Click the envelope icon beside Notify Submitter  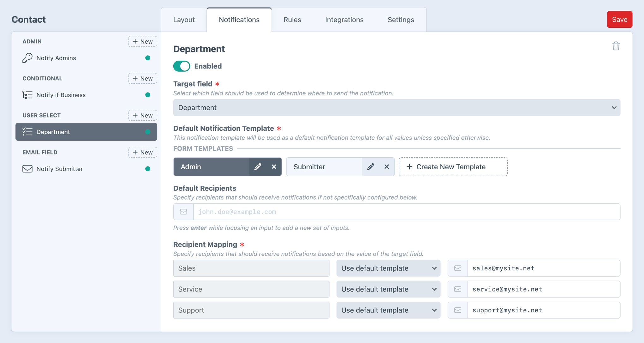(x=27, y=169)
